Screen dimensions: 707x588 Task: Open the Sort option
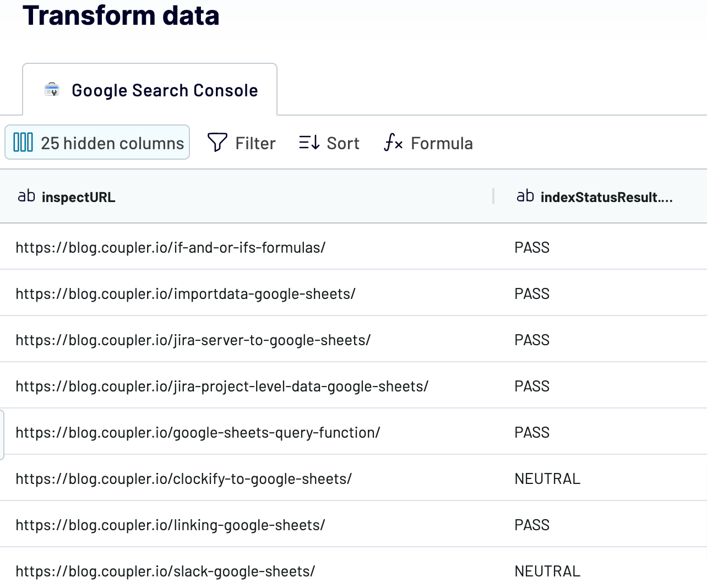[329, 143]
